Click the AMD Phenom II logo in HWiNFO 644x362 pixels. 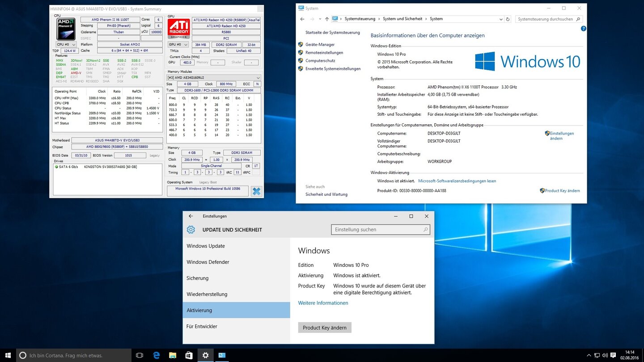click(65, 29)
